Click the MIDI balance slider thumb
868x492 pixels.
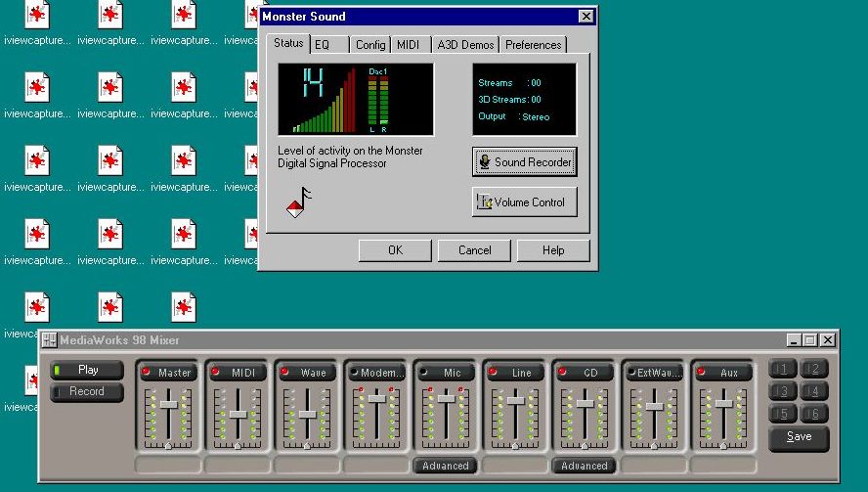[x=239, y=445]
